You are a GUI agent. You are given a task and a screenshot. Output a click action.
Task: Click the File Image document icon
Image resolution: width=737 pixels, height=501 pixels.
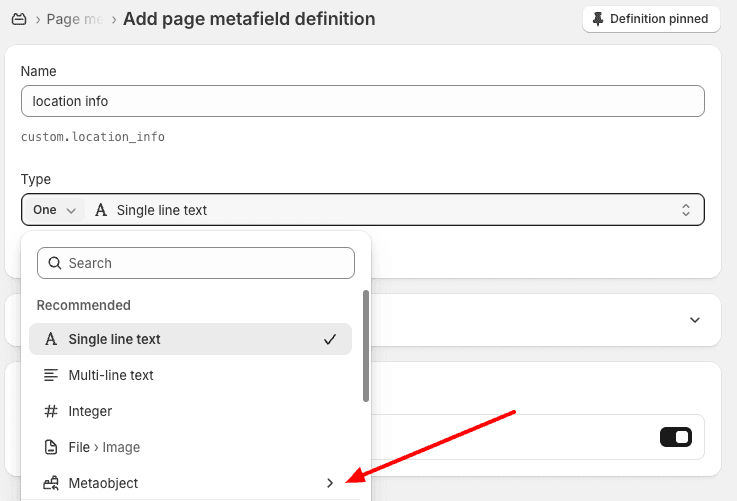point(50,447)
